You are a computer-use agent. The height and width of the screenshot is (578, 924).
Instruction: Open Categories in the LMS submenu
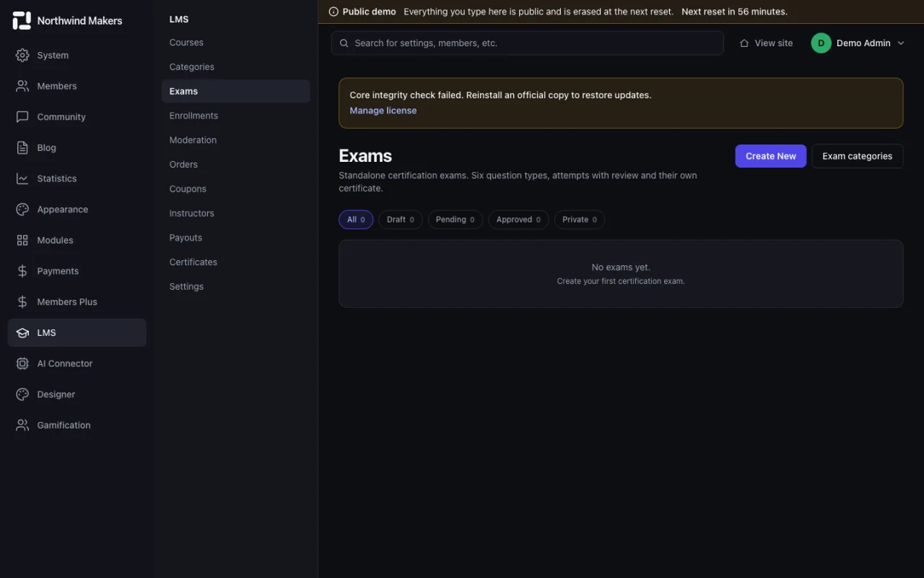point(236,67)
